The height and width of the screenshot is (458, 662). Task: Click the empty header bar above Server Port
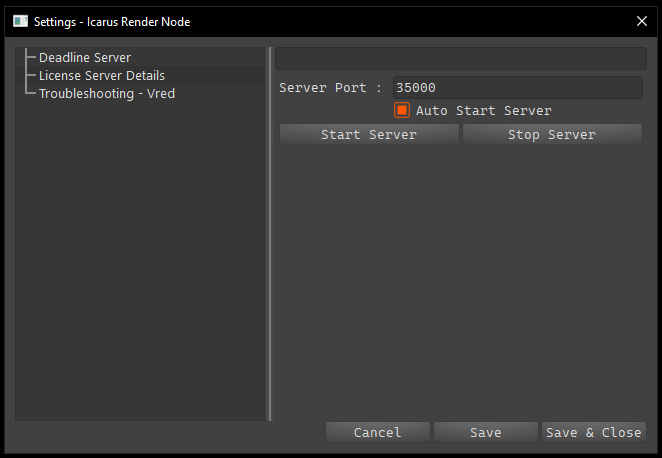(x=461, y=59)
